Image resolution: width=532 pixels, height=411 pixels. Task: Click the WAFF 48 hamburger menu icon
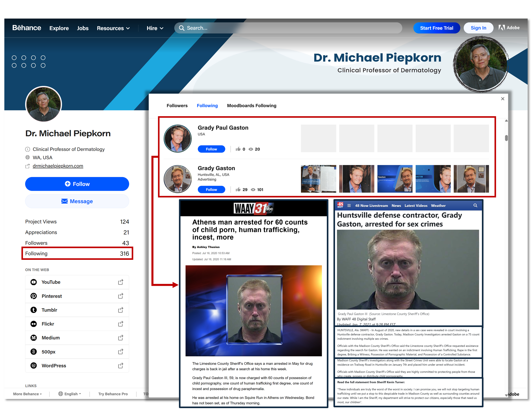pyautogui.click(x=349, y=205)
